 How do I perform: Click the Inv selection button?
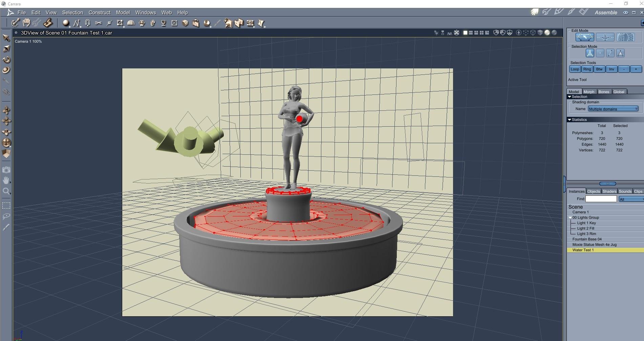[x=611, y=69]
